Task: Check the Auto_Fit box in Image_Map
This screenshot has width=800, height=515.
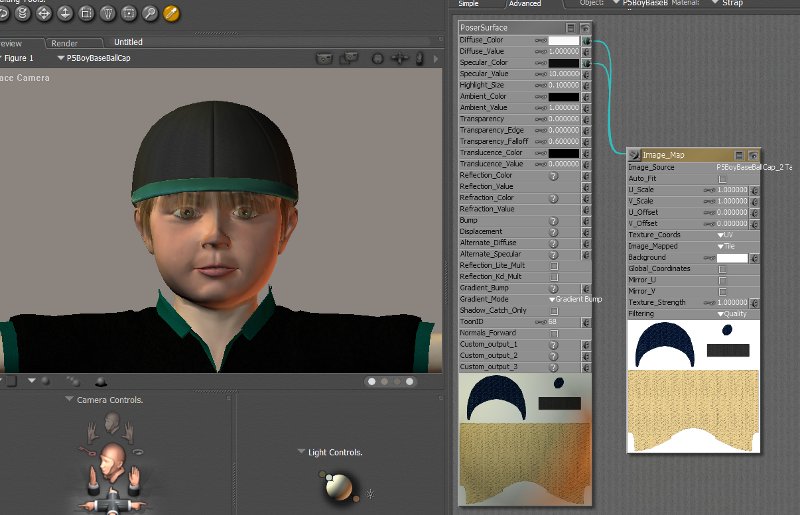Action: coord(722,179)
